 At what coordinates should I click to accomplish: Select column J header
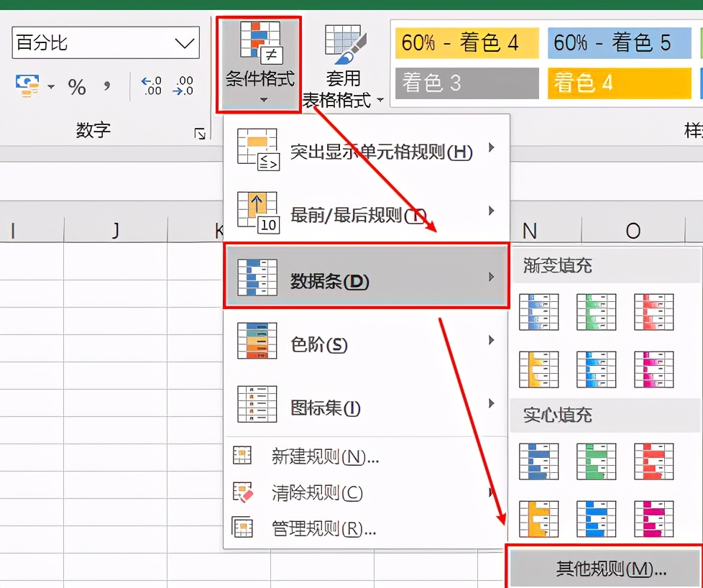pos(116,231)
